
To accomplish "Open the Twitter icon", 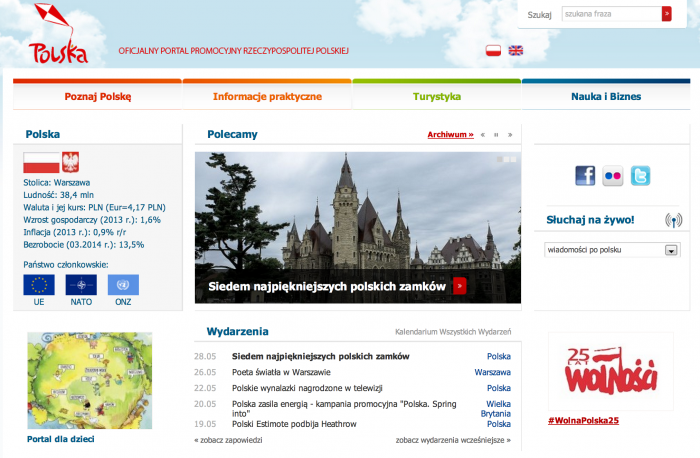I will [x=640, y=175].
